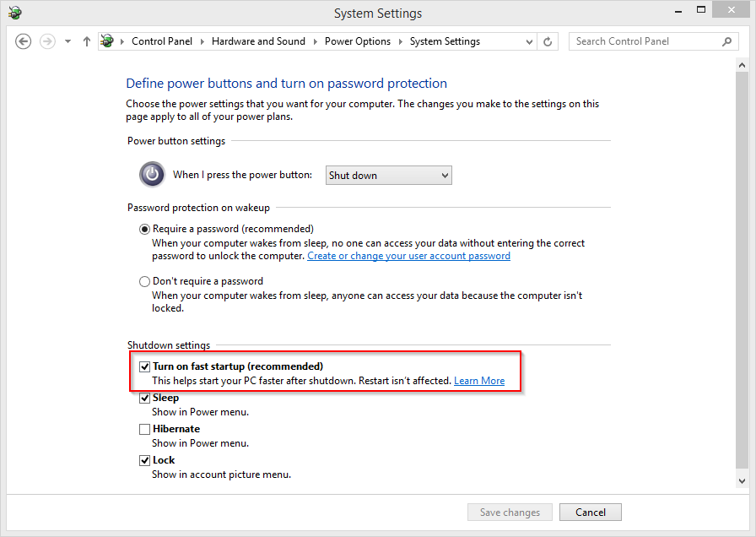
Task: Enable the Hibernate checkbox
Action: click(x=144, y=429)
